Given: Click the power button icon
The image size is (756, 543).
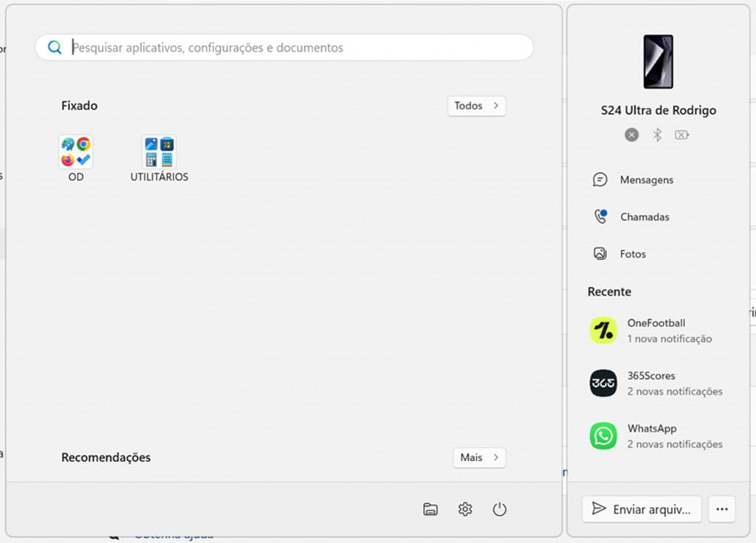Looking at the screenshot, I should point(500,509).
